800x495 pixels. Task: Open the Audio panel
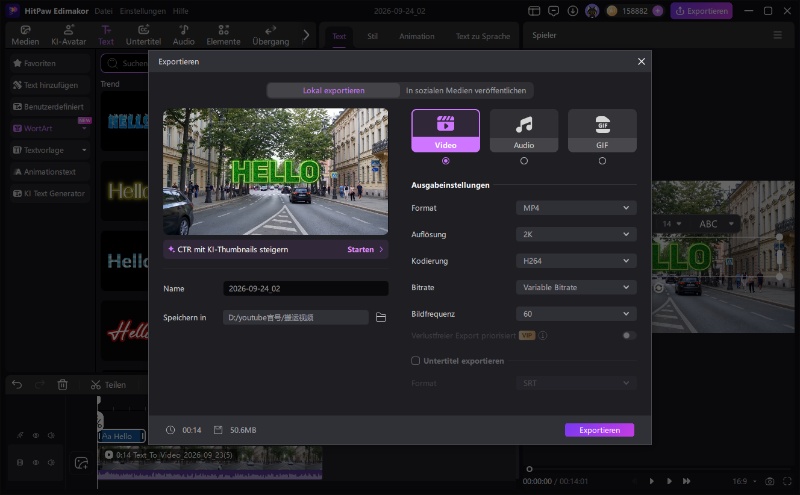(x=184, y=35)
